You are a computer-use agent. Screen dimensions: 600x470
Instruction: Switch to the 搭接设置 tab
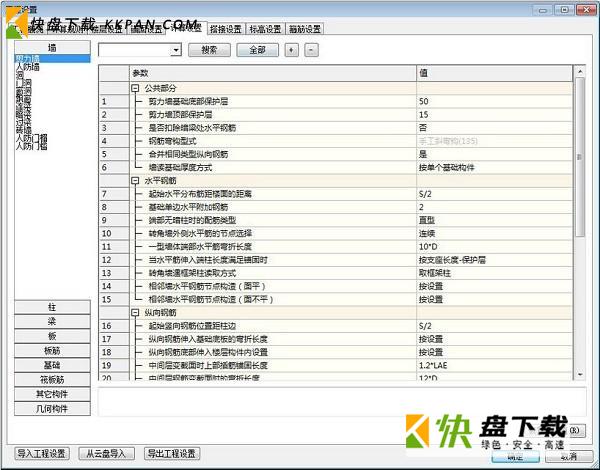click(226, 29)
